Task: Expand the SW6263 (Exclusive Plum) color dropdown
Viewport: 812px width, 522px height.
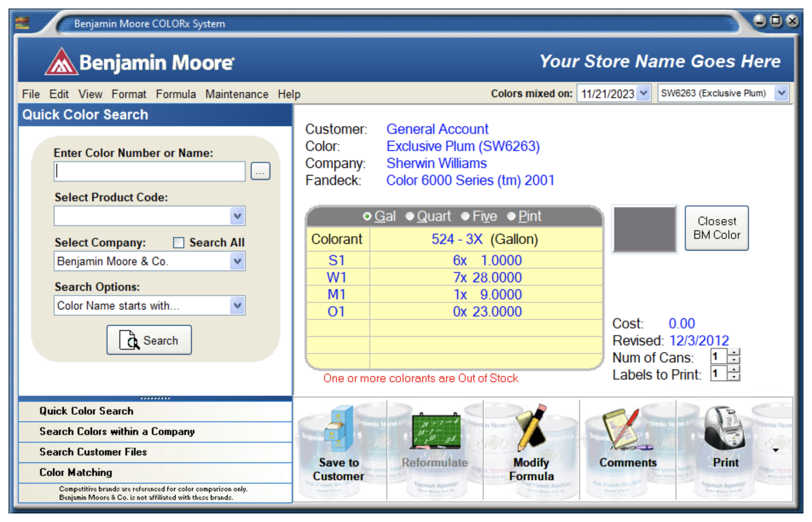Action: (x=781, y=93)
